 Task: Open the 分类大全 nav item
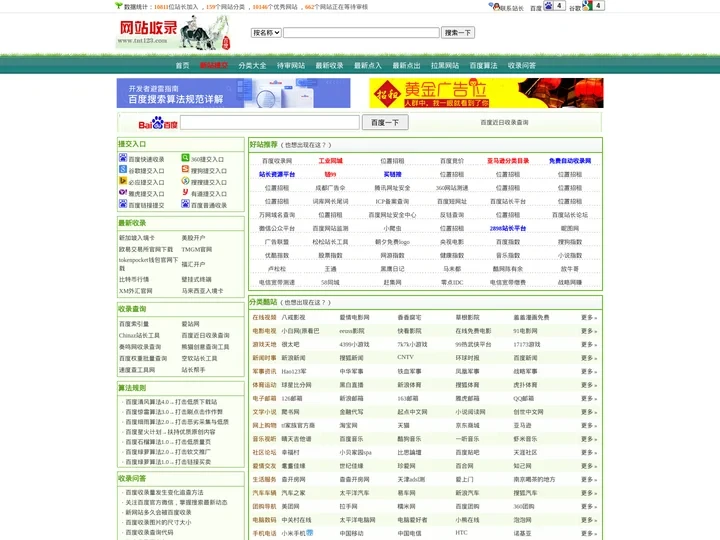coord(252,66)
